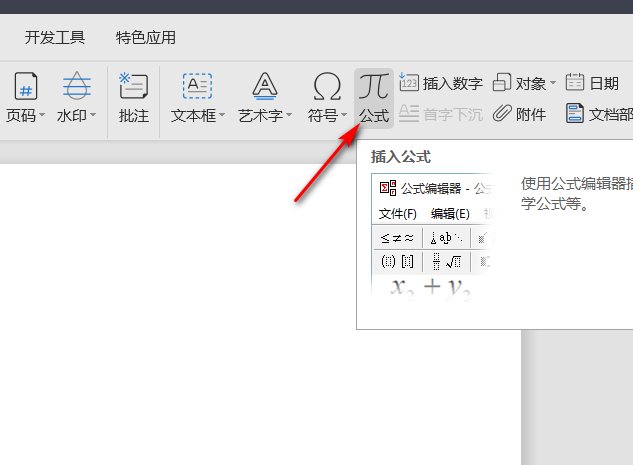633x465 pixels.
Task: Insert a comment with 批注 icon
Action: (134, 86)
